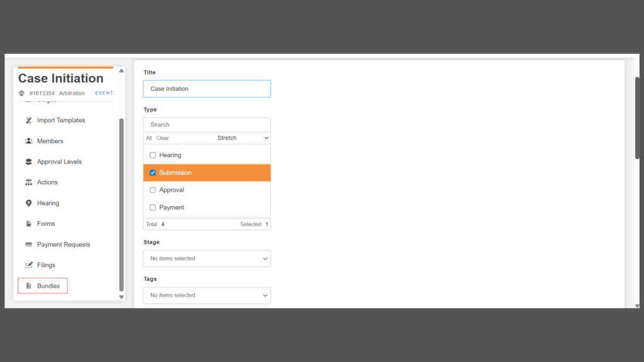This screenshot has width=644, height=362.
Task: Open the Stage dropdown
Action: point(207,258)
